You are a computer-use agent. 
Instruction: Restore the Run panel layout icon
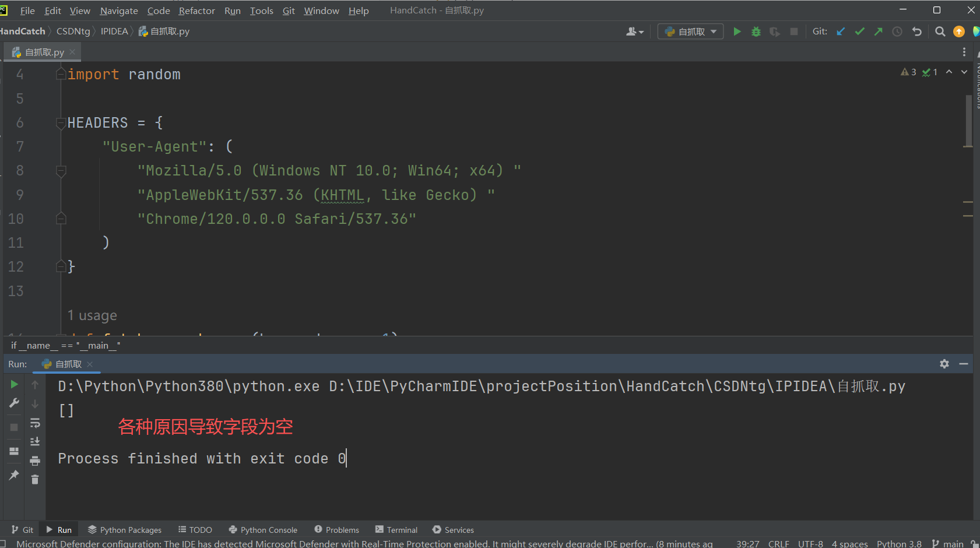pyautogui.click(x=14, y=451)
